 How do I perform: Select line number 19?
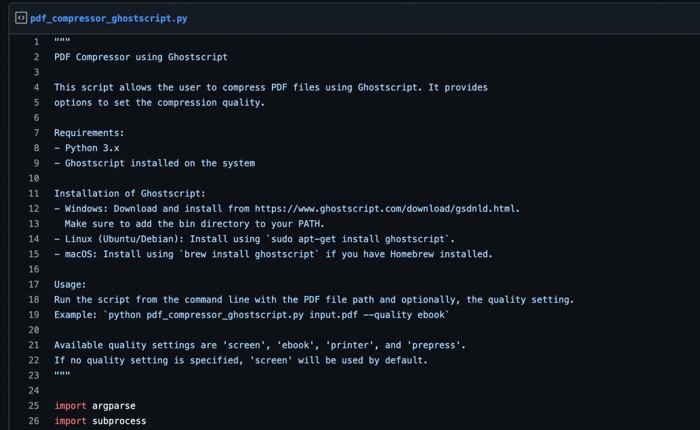click(x=34, y=315)
